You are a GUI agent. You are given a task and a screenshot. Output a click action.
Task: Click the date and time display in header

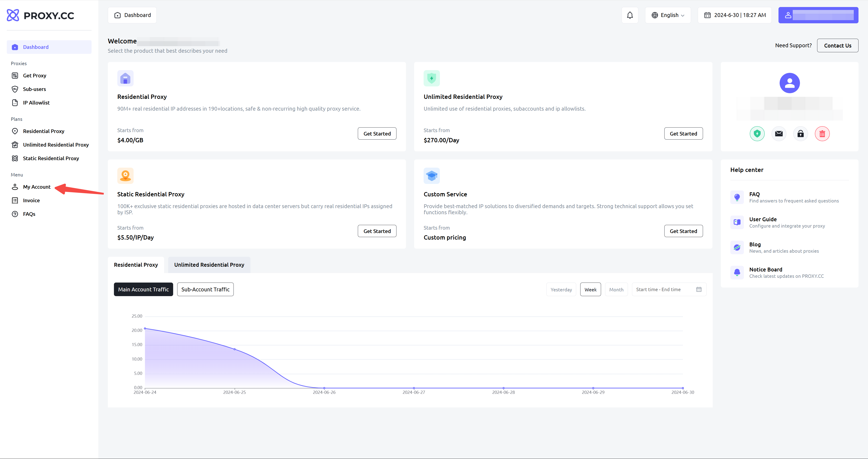point(735,15)
